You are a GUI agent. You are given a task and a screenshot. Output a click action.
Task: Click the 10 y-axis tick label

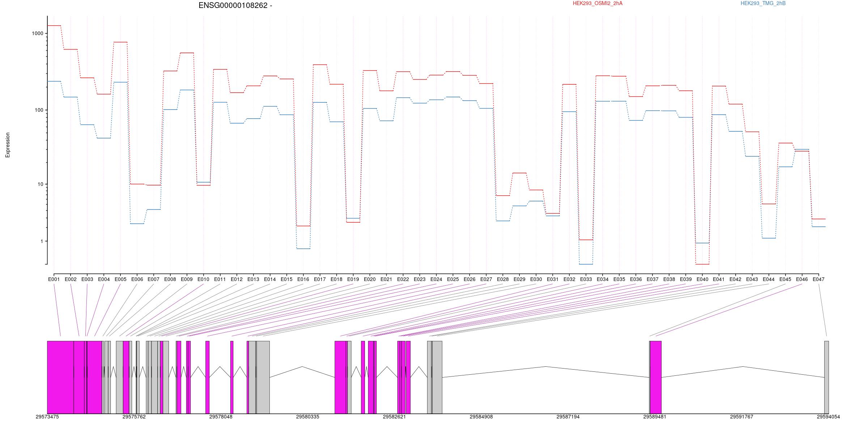click(40, 184)
